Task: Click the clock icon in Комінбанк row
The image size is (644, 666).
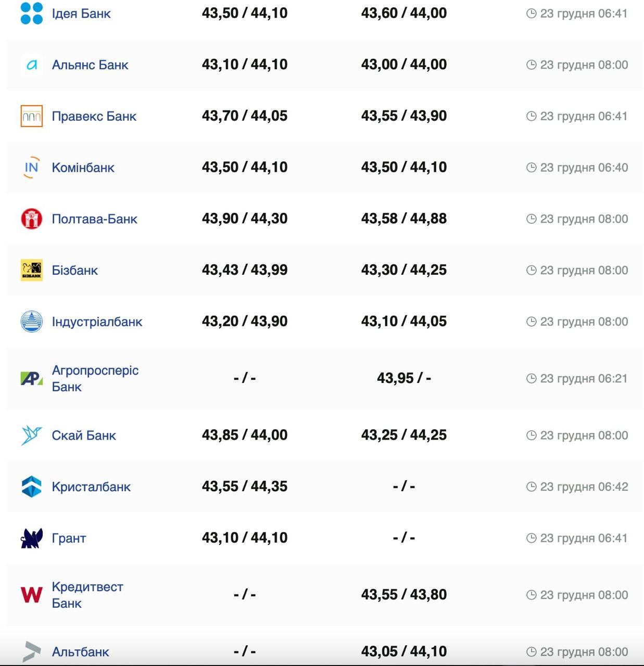Action: 531,168
